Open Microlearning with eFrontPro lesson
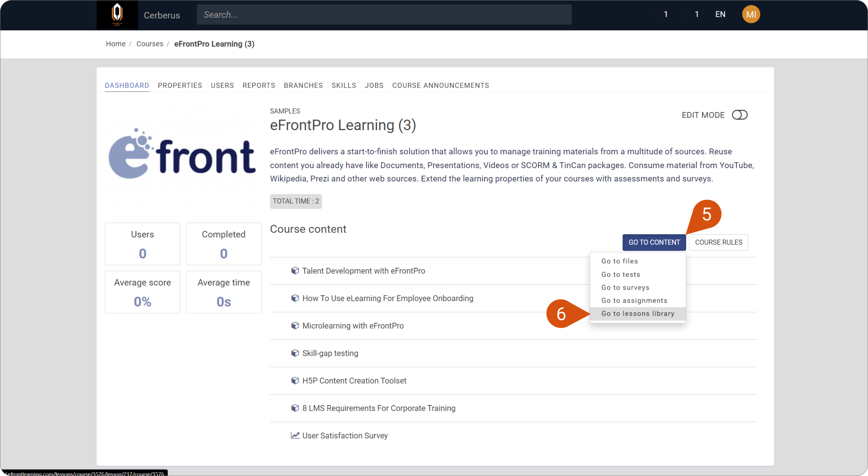The image size is (868, 476). 353,326
